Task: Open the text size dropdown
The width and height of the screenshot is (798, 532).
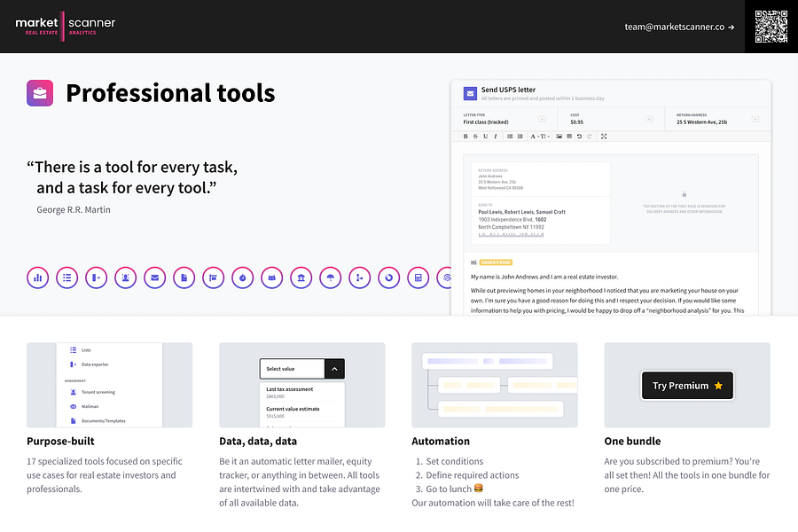Action: tap(544, 137)
